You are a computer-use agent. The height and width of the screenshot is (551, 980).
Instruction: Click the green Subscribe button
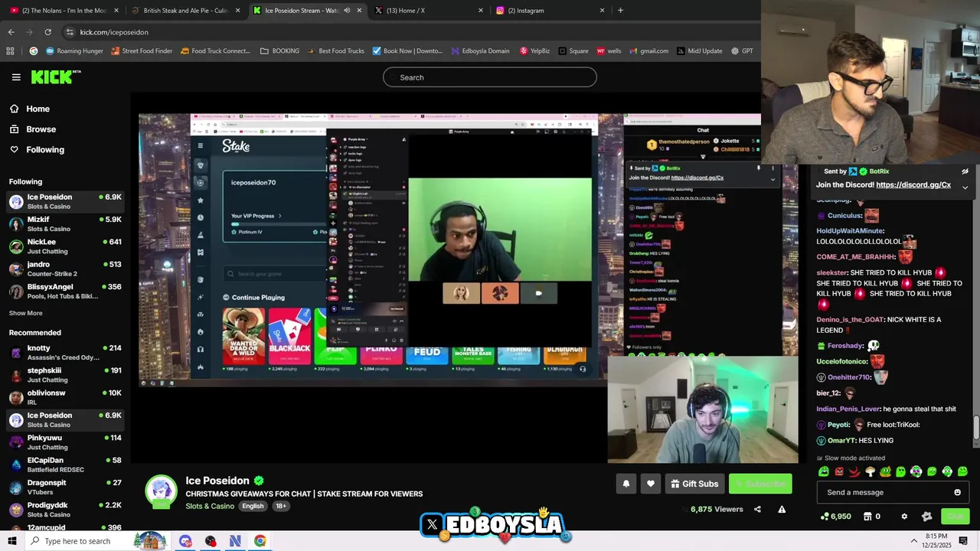(759, 484)
